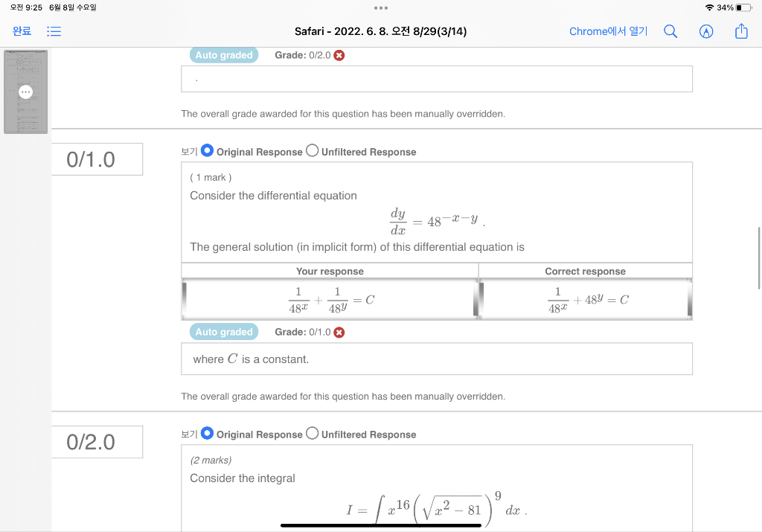Open the accessibility A icon in toolbar
Image resolution: width=762 pixels, height=532 pixels.
coord(705,31)
